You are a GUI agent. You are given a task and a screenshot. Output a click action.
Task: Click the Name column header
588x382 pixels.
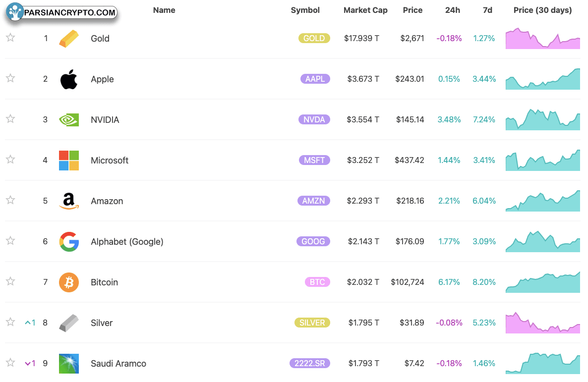pos(164,10)
